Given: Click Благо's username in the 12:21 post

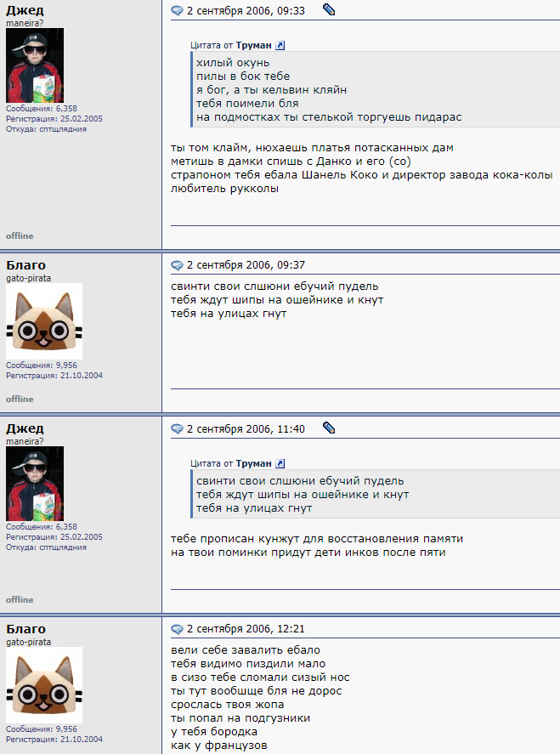Looking at the screenshot, I should click(26, 629).
